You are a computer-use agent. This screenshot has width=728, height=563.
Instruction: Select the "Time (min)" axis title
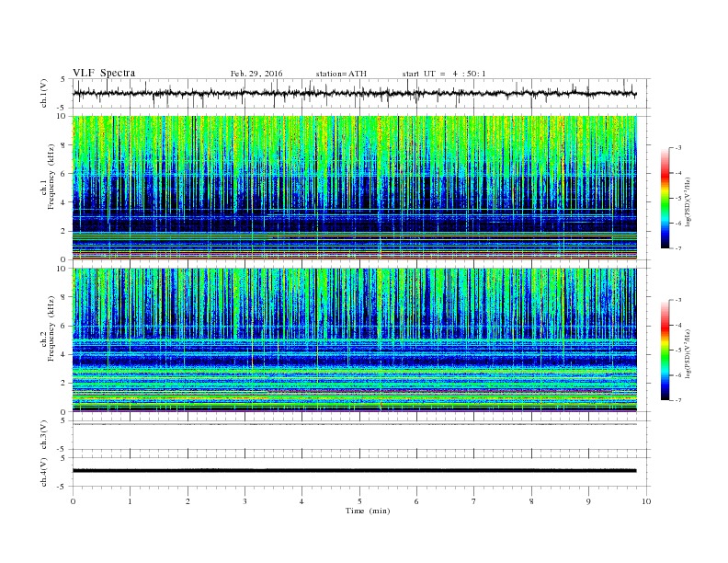click(368, 511)
